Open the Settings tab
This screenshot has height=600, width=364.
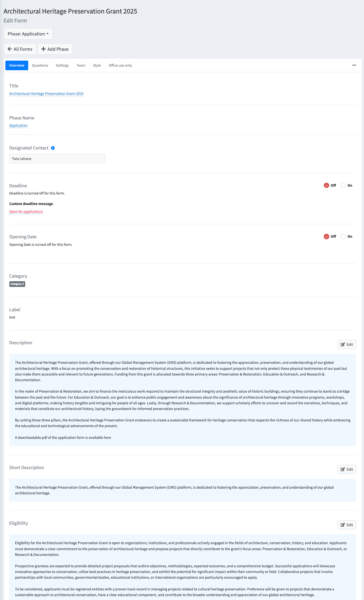point(62,65)
